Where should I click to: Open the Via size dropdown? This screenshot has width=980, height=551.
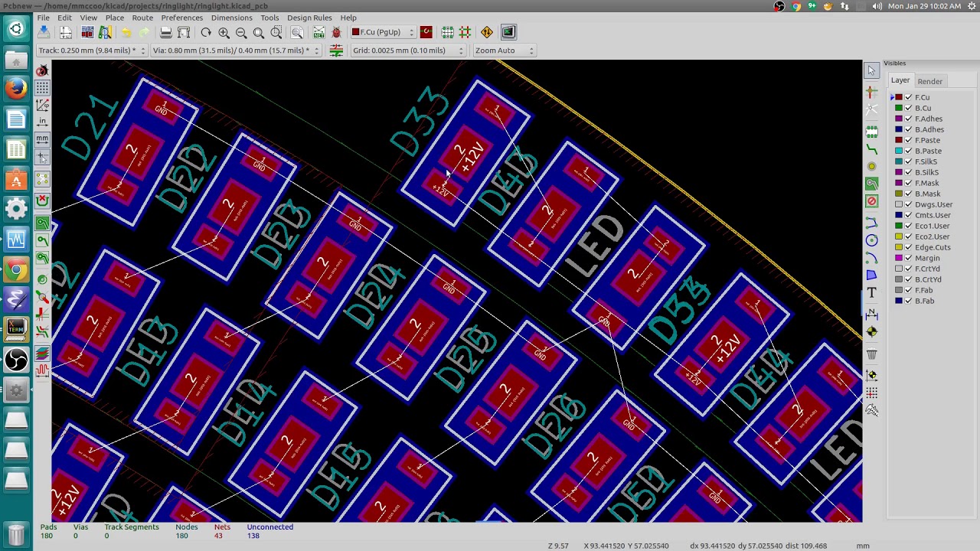pyautogui.click(x=236, y=51)
